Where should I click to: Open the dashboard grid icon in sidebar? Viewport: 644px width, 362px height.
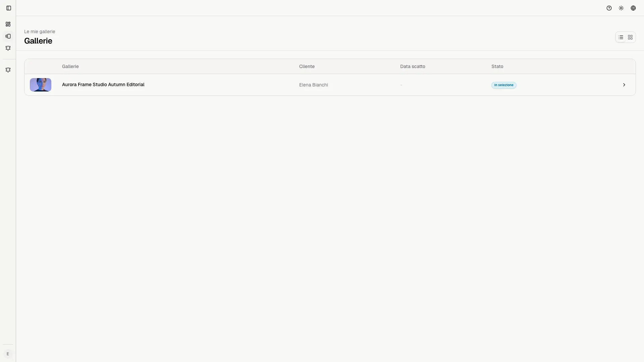point(8,24)
